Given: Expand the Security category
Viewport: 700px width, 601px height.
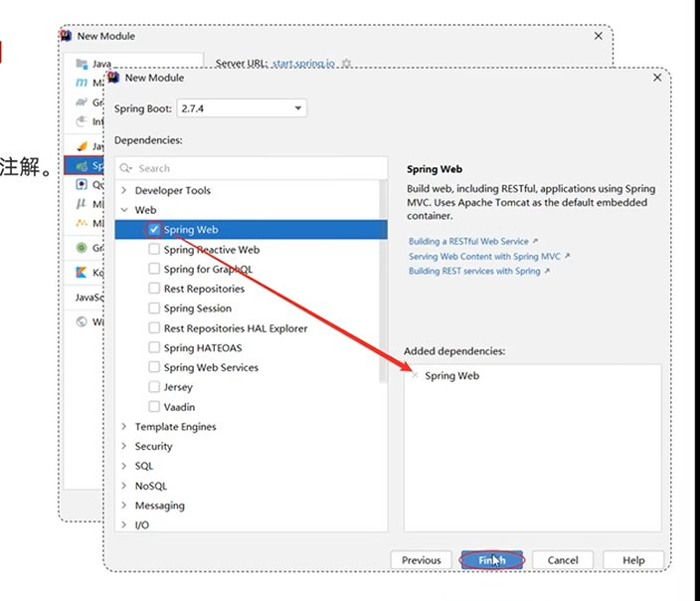Looking at the screenshot, I should click(124, 446).
